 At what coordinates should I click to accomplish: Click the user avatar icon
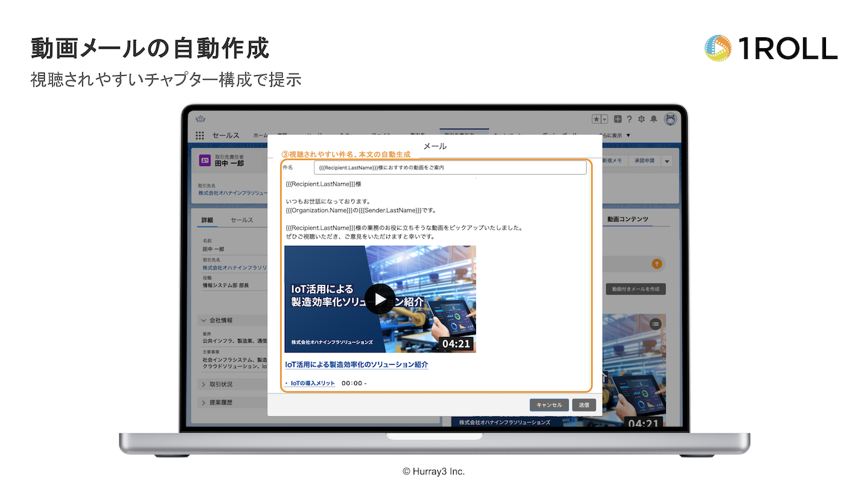671,119
